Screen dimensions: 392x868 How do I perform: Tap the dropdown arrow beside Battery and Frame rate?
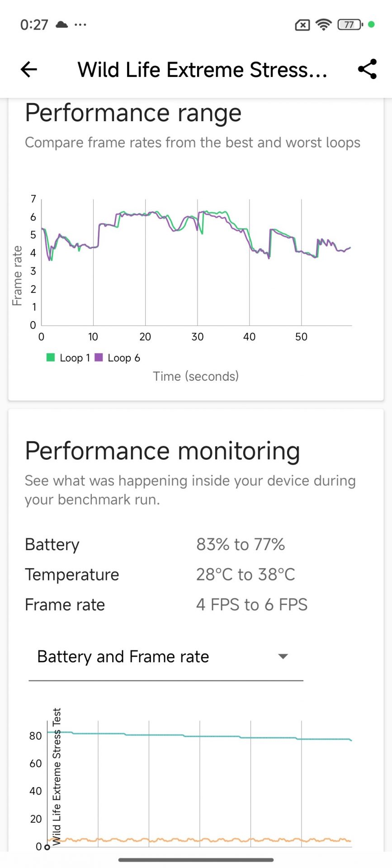coord(283,656)
